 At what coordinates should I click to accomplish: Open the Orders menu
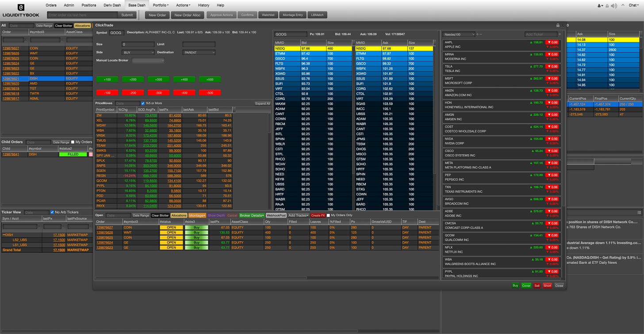click(51, 5)
